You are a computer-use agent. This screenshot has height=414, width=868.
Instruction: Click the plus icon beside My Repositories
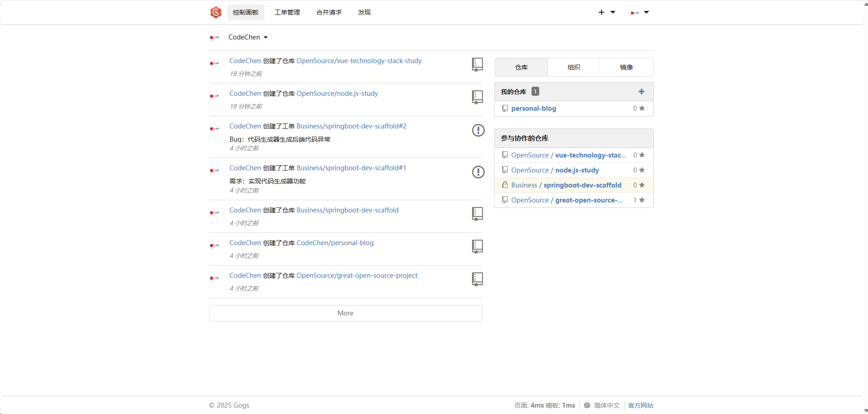point(641,92)
